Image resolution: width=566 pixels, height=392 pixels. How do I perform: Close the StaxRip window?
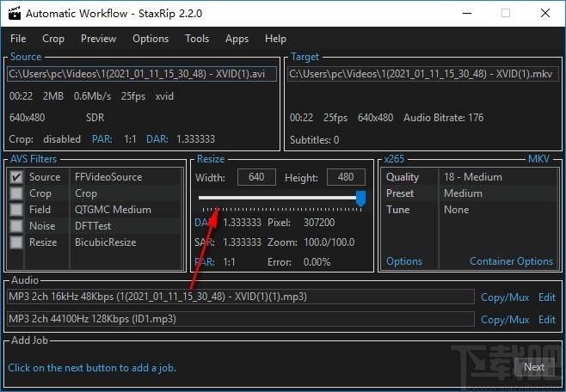coord(545,14)
